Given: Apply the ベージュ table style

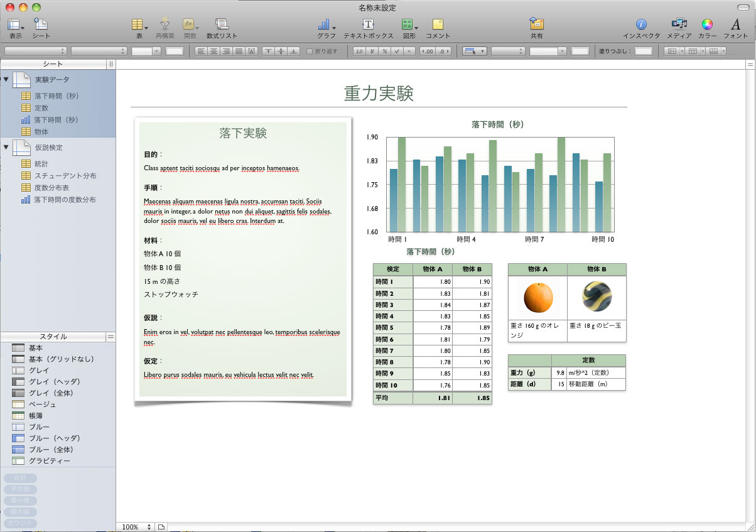Looking at the screenshot, I should tap(42, 404).
